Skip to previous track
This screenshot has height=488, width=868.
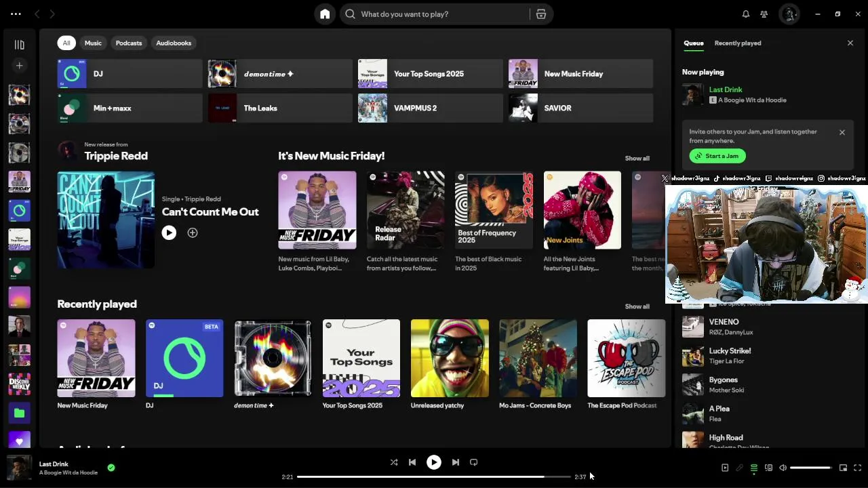[412, 462]
